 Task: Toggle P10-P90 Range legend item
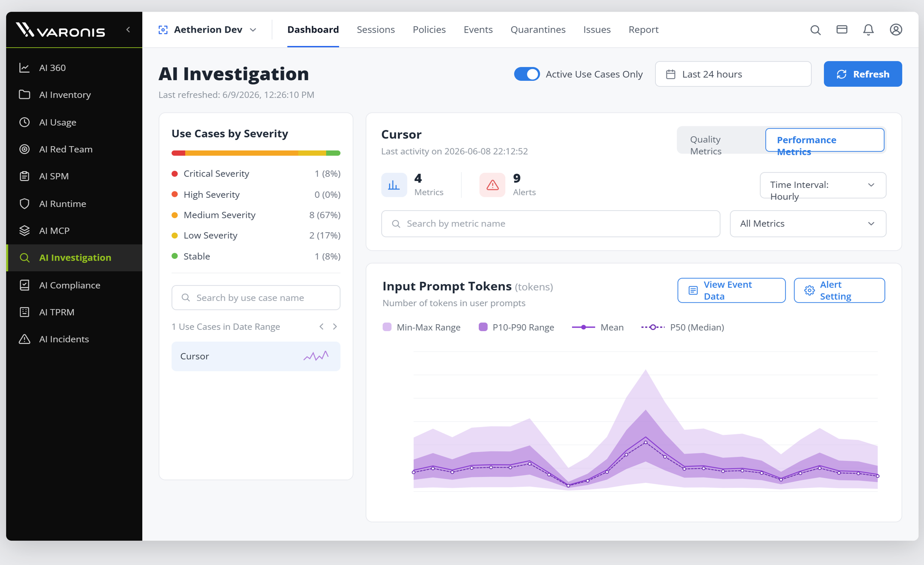pyautogui.click(x=516, y=327)
